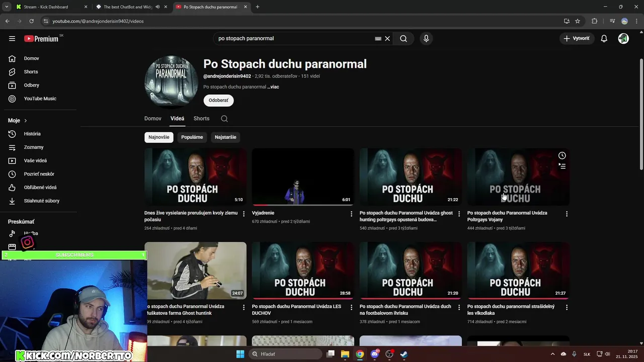The height and width of the screenshot is (362, 644).
Task: Click the Chrome address bar URL
Action: click(x=98, y=21)
